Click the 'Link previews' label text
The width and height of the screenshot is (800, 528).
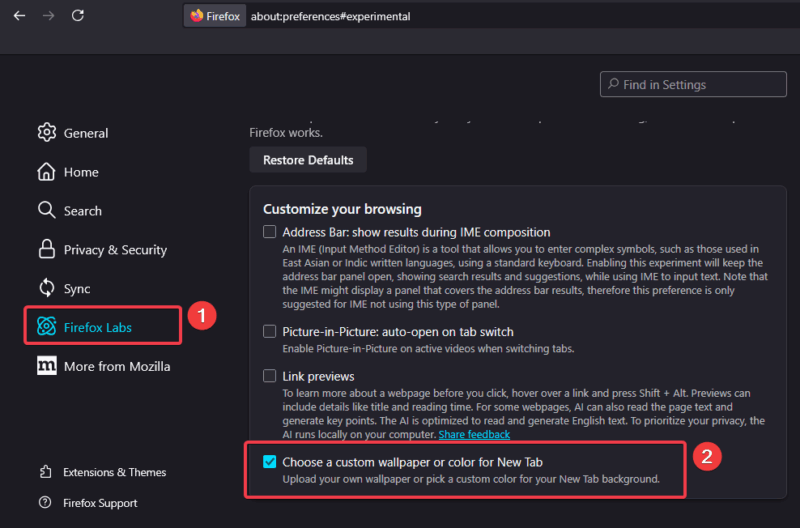[318, 376]
